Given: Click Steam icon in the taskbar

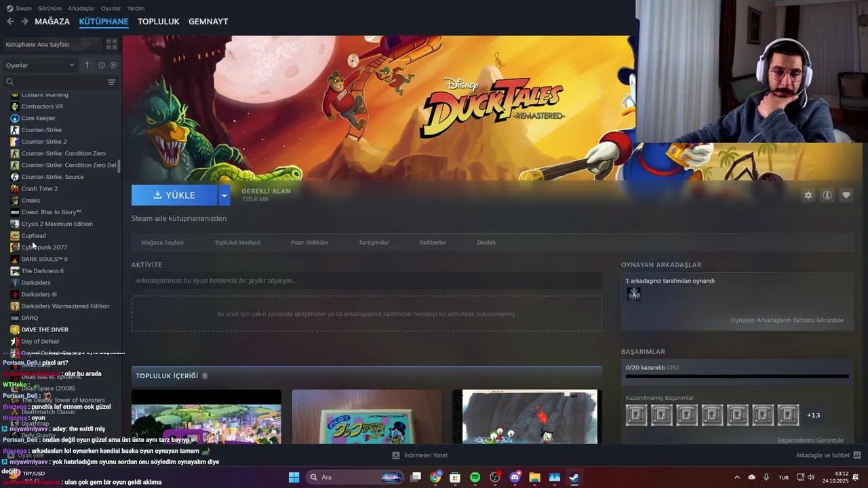Looking at the screenshot, I should pyautogui.click(x=574, y=477).
